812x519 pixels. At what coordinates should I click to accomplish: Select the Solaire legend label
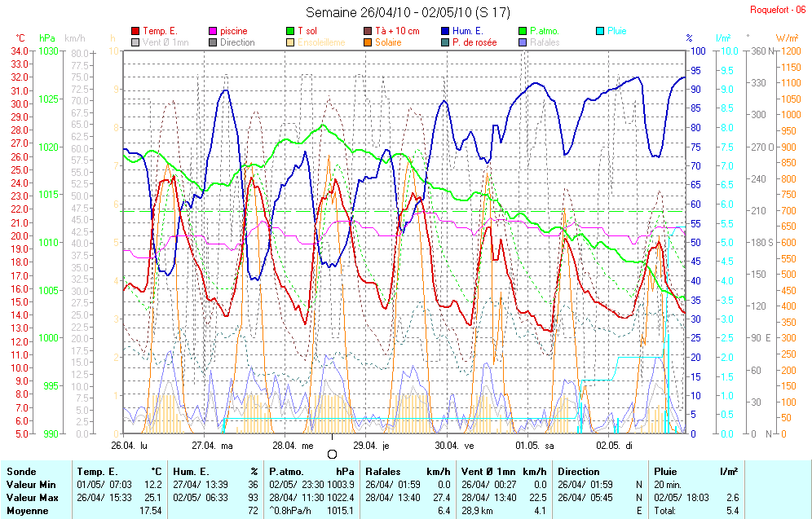388,42
